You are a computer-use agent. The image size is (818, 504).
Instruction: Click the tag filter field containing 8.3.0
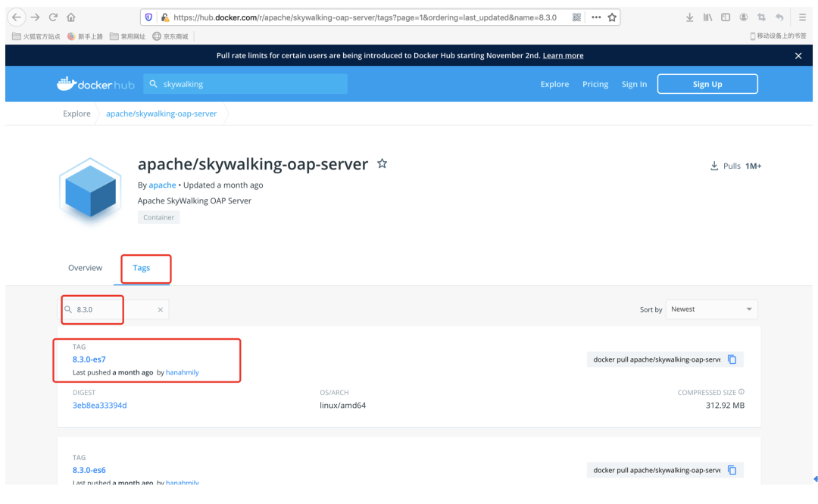pyautogui.click(x=113, y=310)
